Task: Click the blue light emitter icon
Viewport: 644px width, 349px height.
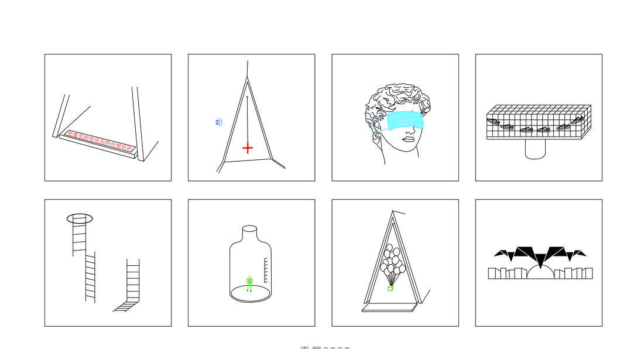Action: click(219, 122)
